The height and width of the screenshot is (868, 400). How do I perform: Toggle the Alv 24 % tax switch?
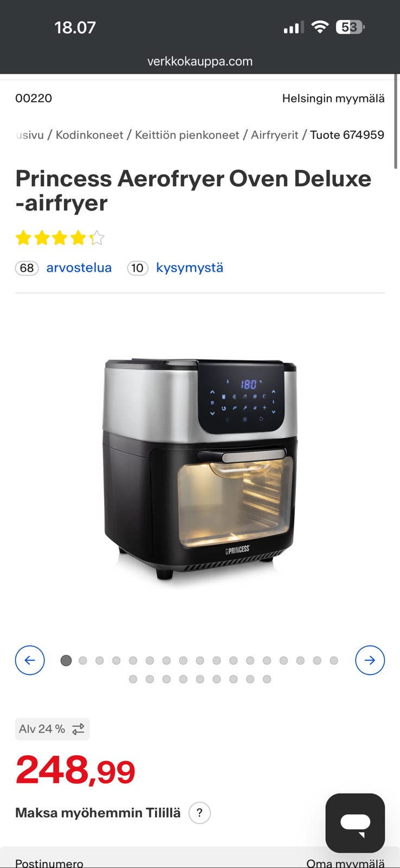pyautogui.click(x=52, y=729)
